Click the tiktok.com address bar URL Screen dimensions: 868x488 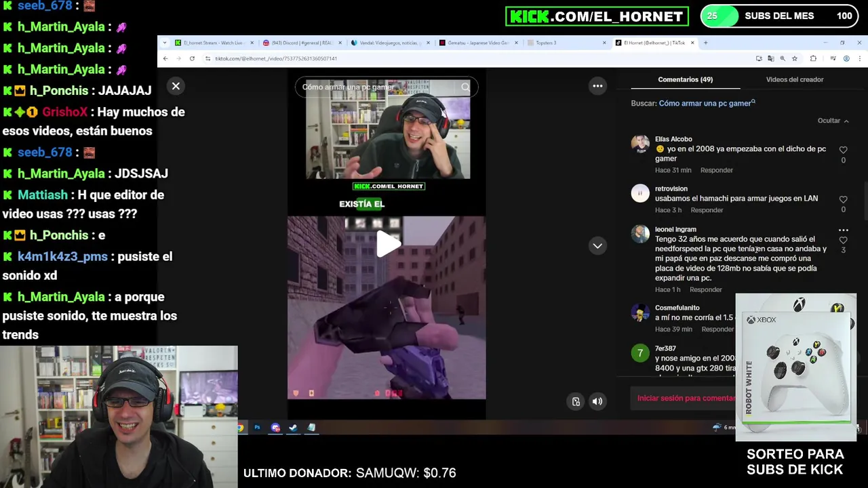[x=276, y=59]
